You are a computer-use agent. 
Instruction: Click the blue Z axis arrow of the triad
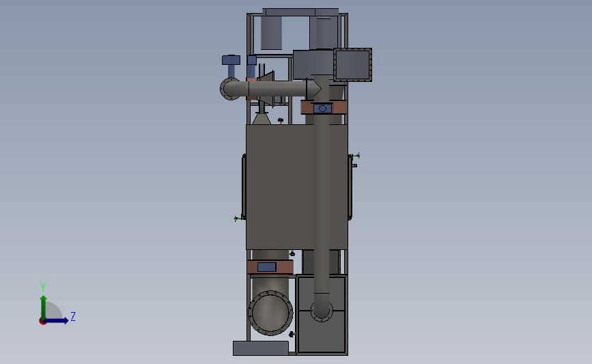click(57, 320)
